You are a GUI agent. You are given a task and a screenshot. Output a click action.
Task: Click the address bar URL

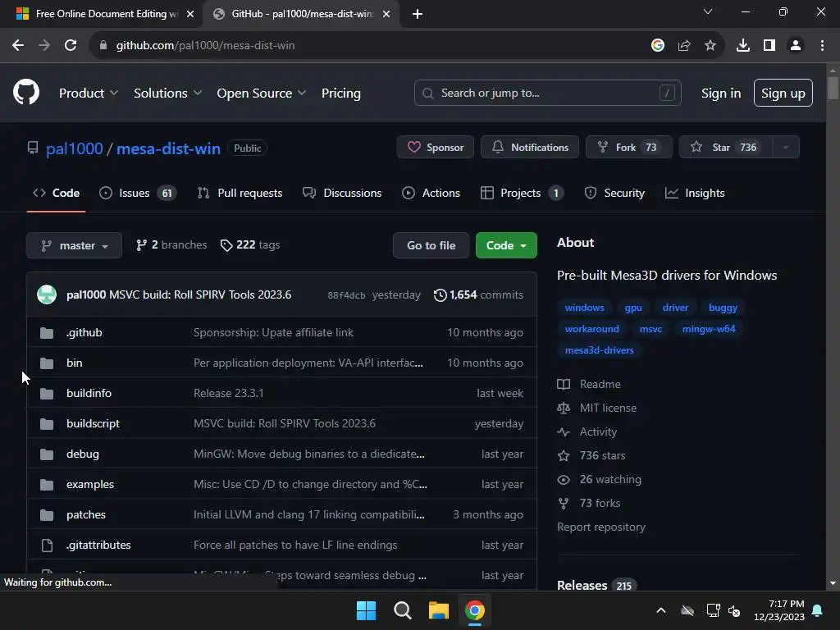[205, 46]
